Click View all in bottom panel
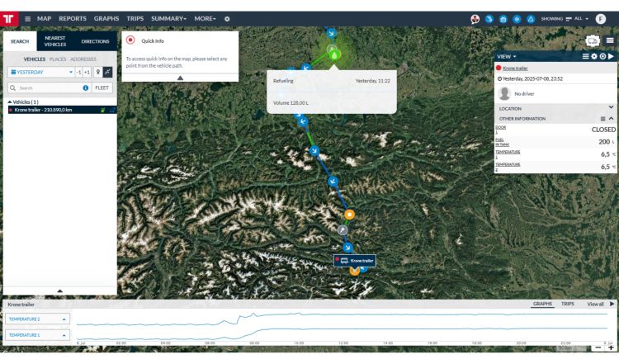Viewport: 619px width, 364px height. (595, 304)
